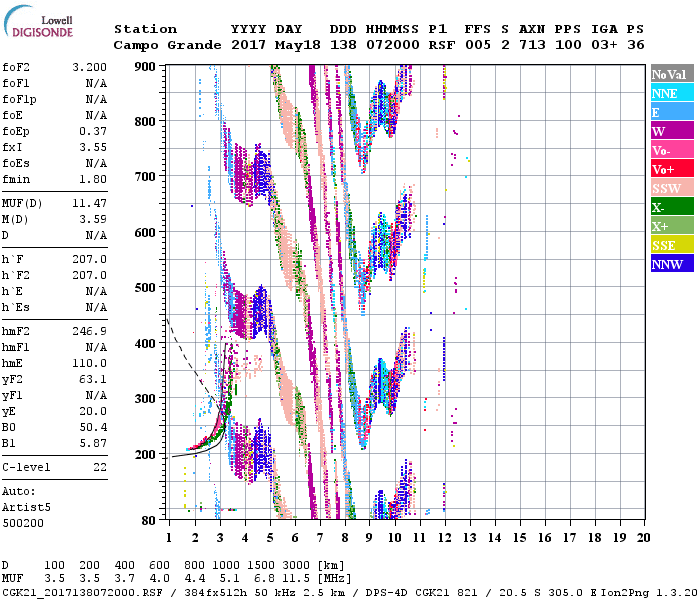This screenshot has height=600, width=700.
Task: Select the Vo- pink legend swatch
Action: click(x=672, y=150)
